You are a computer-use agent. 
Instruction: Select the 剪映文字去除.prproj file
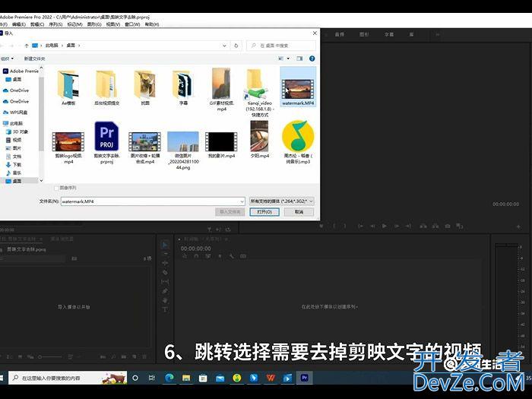pos(106,143)
